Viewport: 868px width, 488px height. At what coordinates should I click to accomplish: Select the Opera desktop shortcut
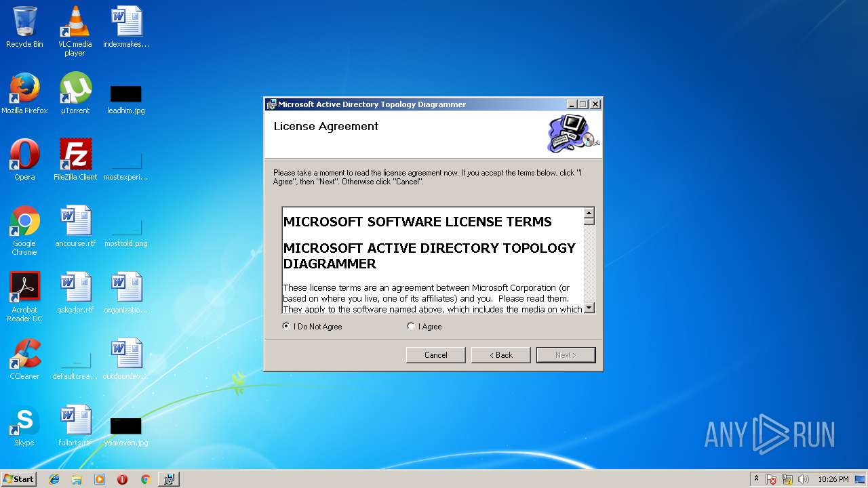(24, 160)
